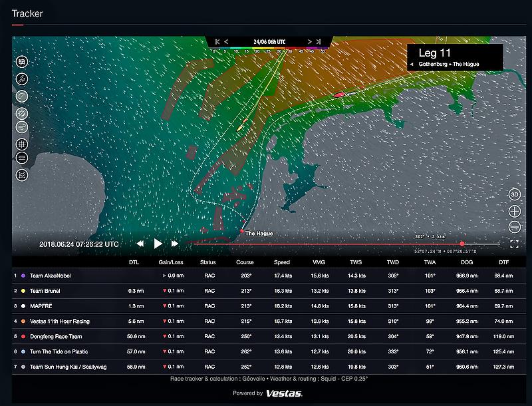Toggle the crossed-out compass overlay icon
Viewport: 532px width, 406px height.
click(x=22, y=113)
